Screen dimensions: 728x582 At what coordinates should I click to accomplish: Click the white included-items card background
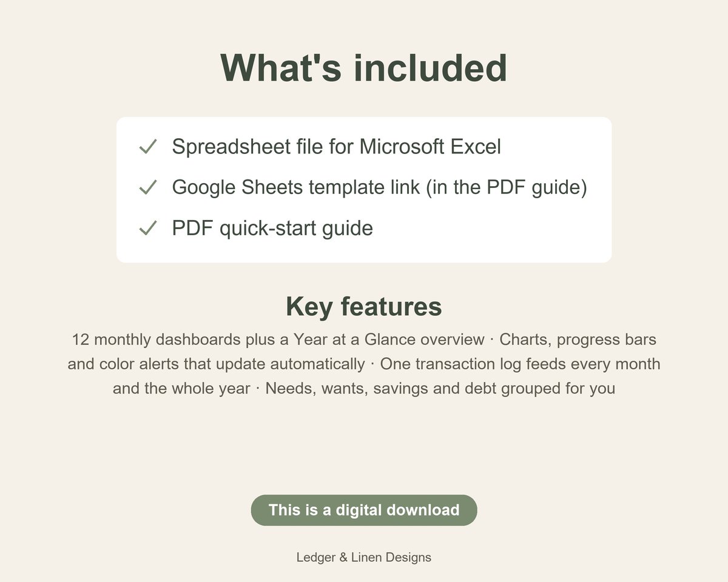[x=364, y=190]
